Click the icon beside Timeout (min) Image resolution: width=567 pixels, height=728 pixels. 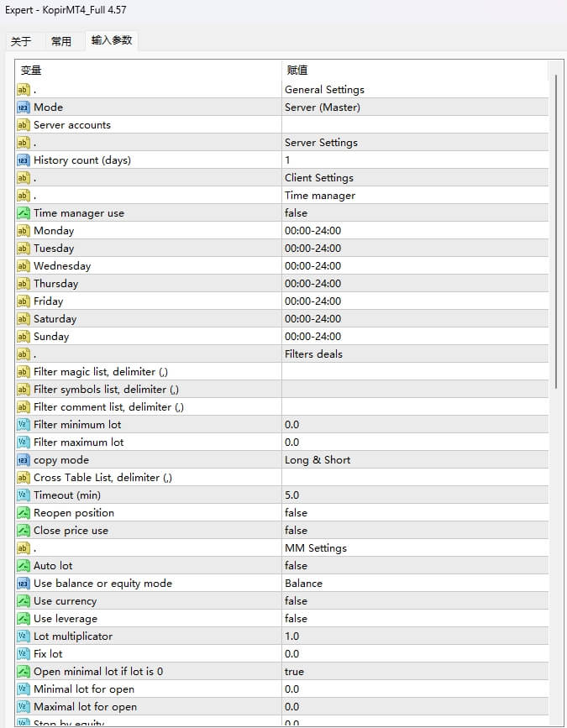[23, 495]
